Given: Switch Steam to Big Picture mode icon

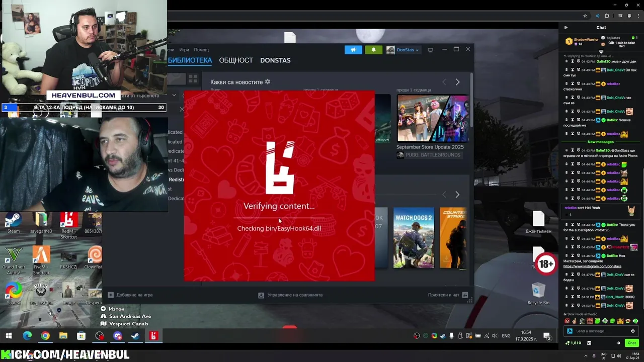Looking at the screenshot, I should click(x=430, y=50).
